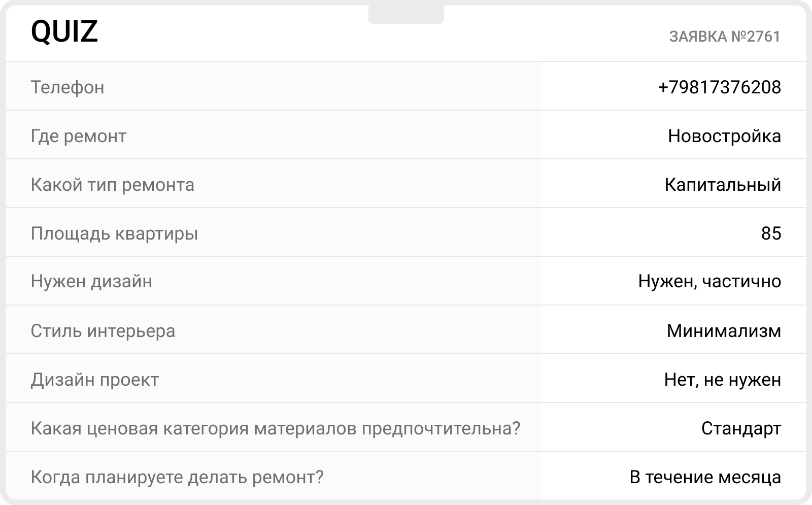812x505 pixels.
Task: Select the area value 85
Action: click(771, 233)
